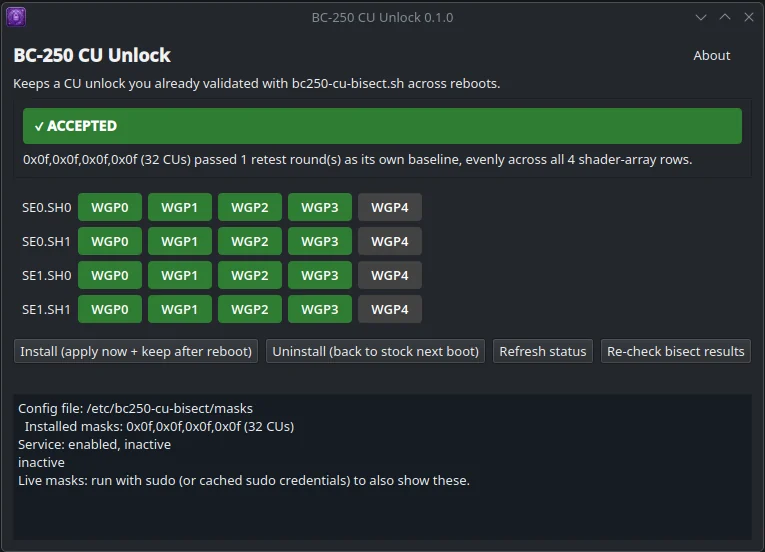Toggle WGP3 in the SE1.SH1 row
Image resolution: width=765 pixels, height=552 pixels.
(x=320, y=309)
